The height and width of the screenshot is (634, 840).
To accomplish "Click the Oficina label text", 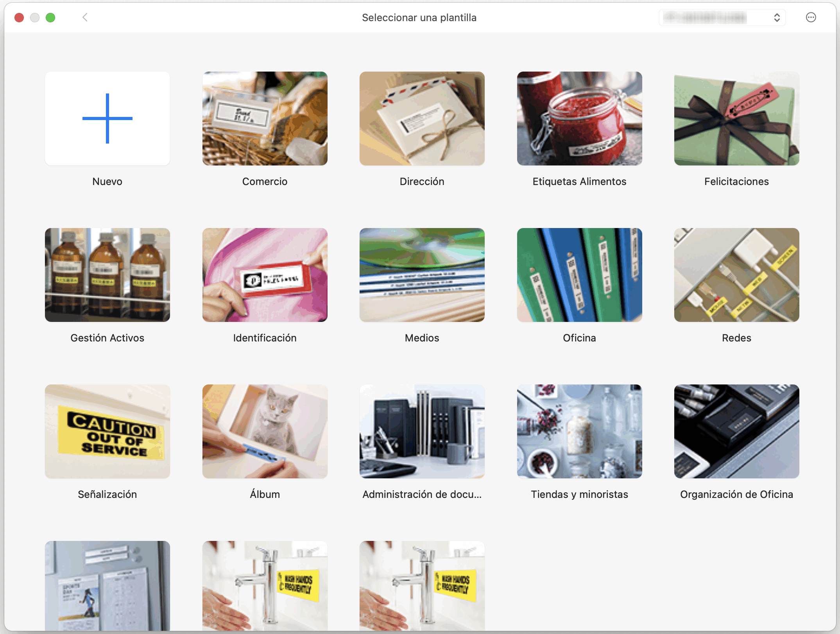I will 580,338.
